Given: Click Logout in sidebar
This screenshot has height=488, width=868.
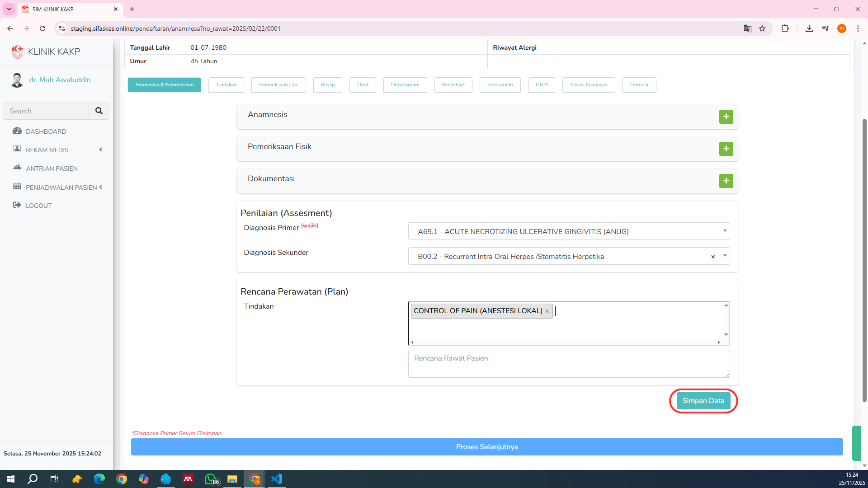Looking at the screenshot, I should (x=38, y=206).
